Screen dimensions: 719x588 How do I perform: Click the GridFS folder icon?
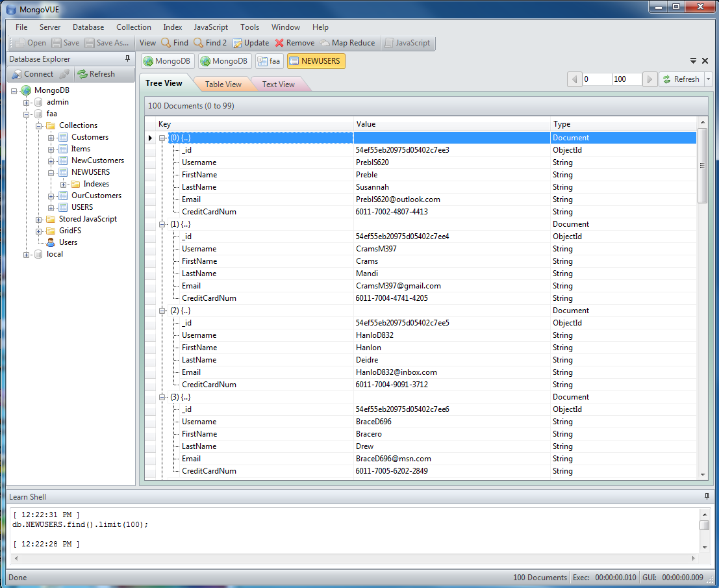[51, 231]
